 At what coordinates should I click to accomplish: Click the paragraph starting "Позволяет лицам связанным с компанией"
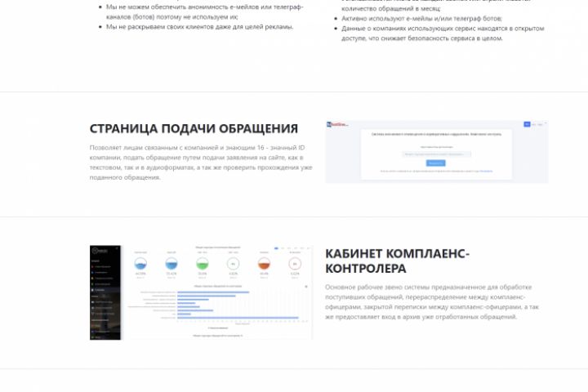[201, 163]
